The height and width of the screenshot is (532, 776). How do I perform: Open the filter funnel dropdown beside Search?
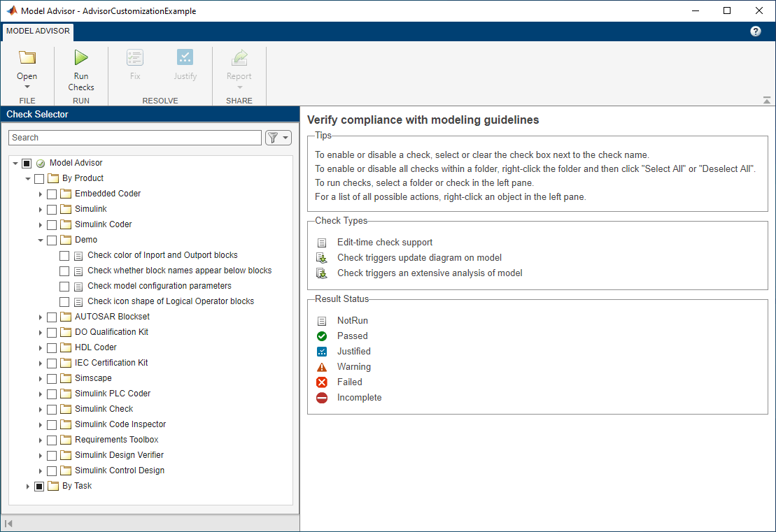(278, 138)
